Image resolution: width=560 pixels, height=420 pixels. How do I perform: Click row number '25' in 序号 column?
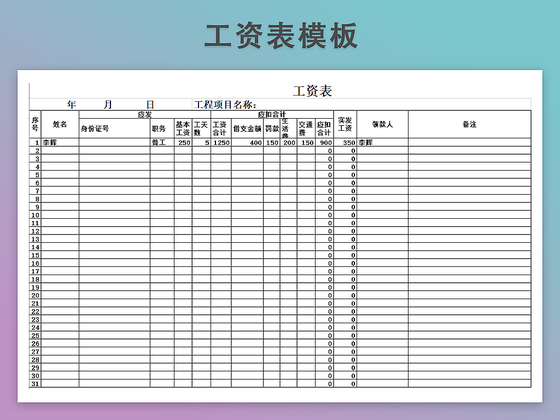pos(35,336)
